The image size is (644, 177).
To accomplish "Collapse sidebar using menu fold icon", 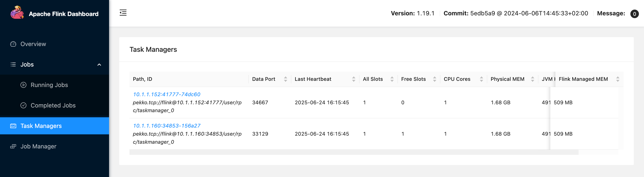I will (123, 13).
